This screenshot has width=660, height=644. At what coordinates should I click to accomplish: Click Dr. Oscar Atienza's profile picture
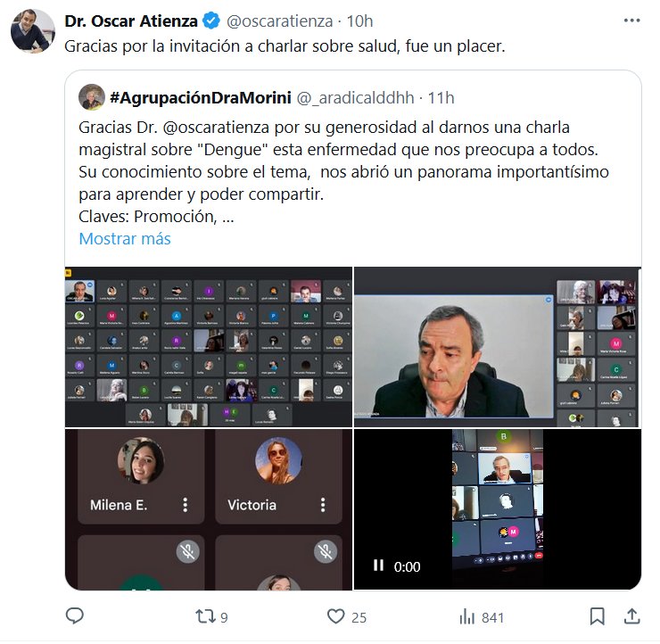(33, 31)
